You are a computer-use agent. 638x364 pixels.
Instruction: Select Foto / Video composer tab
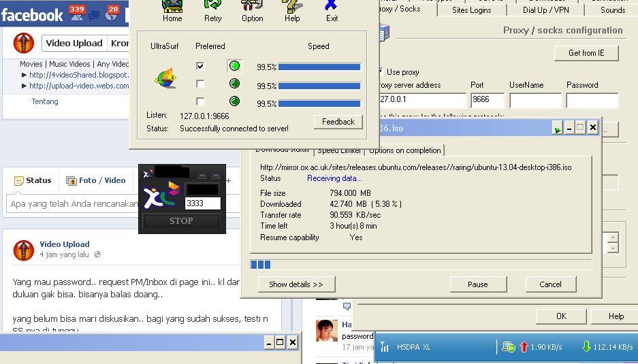[96, 180]
